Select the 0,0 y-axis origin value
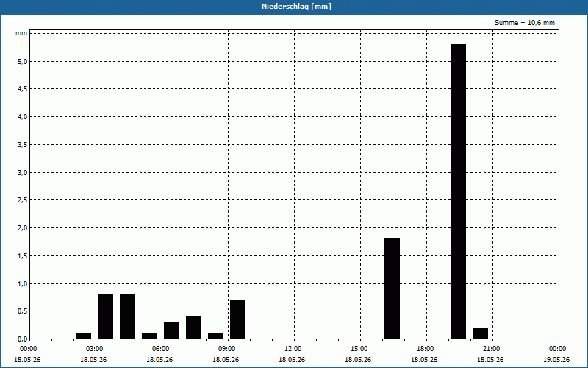Screen dimensions: 588x368 (x=23, y=339)
